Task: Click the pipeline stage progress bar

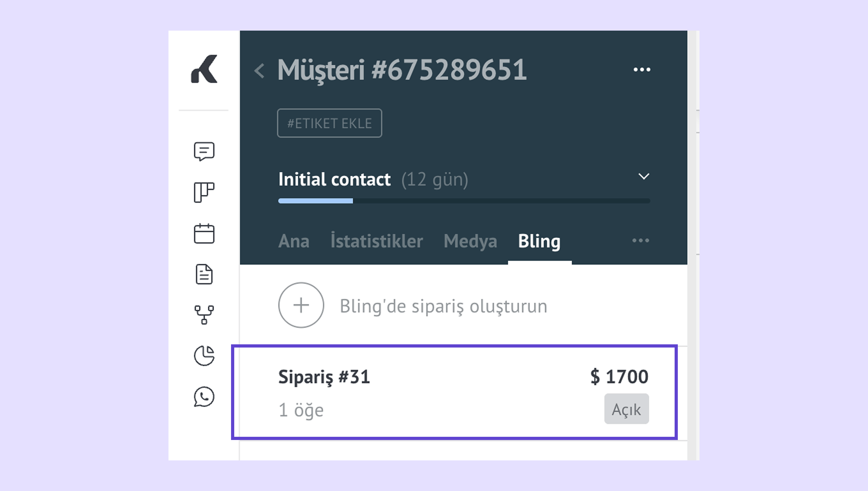Action: (464, 201)
